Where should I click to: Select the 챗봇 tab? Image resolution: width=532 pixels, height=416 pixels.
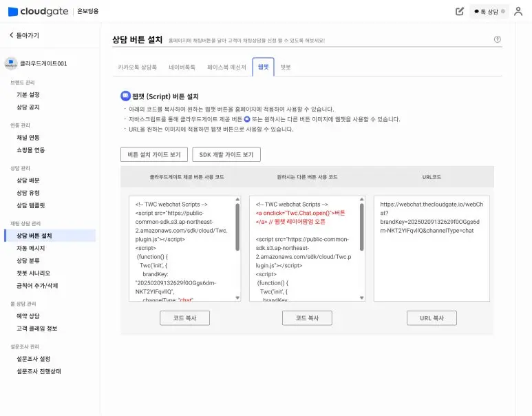tap(285, 67)
